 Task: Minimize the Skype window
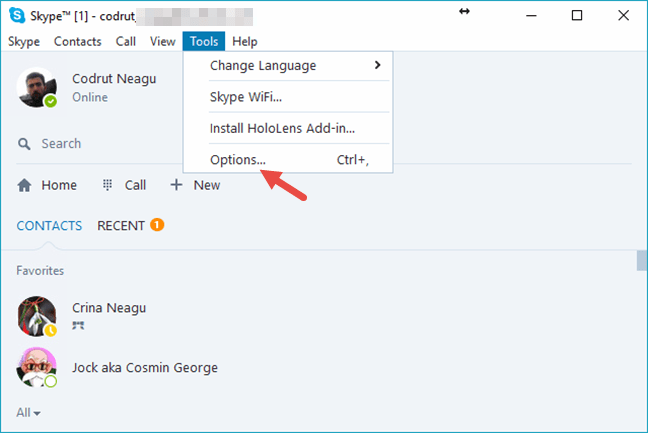click(531, 16)
